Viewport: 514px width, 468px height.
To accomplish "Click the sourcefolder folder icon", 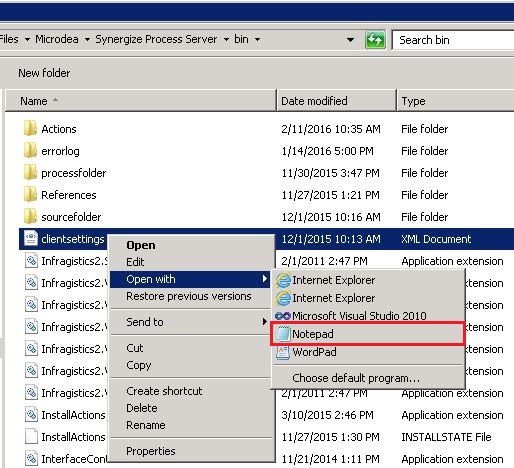I will (30, 217).
